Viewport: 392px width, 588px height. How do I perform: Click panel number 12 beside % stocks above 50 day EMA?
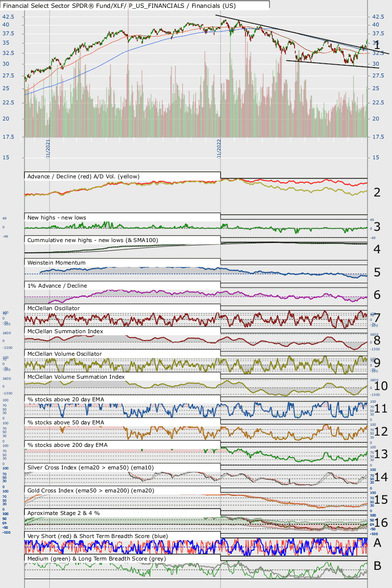pyautogui.click(x=381, y=432)
